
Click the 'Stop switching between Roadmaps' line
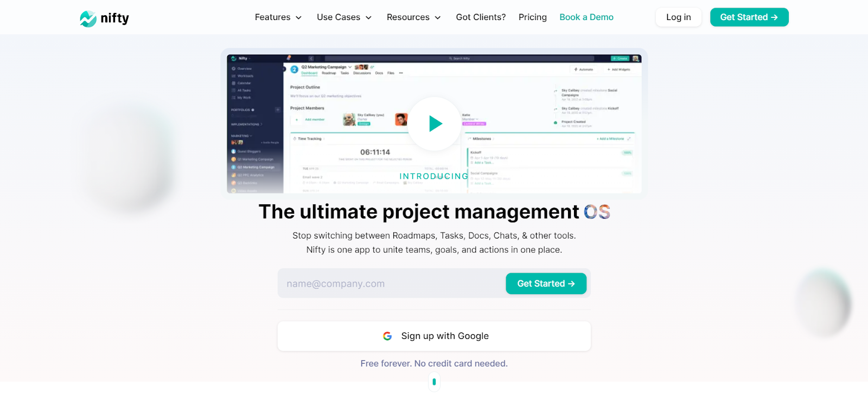(434, 236)
